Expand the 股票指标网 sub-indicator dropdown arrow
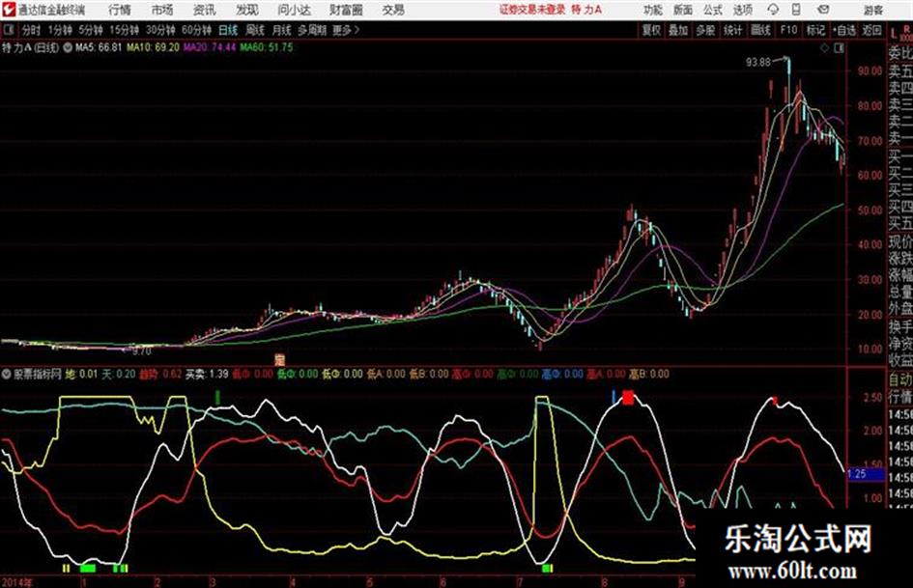The width and height of the screenshot is (913, 588). 7,375
